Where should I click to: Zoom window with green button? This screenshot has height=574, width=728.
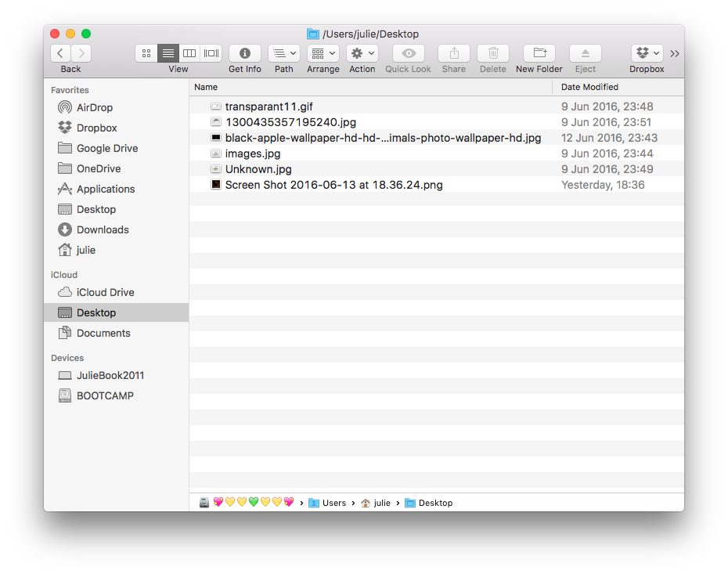point(86,34)
